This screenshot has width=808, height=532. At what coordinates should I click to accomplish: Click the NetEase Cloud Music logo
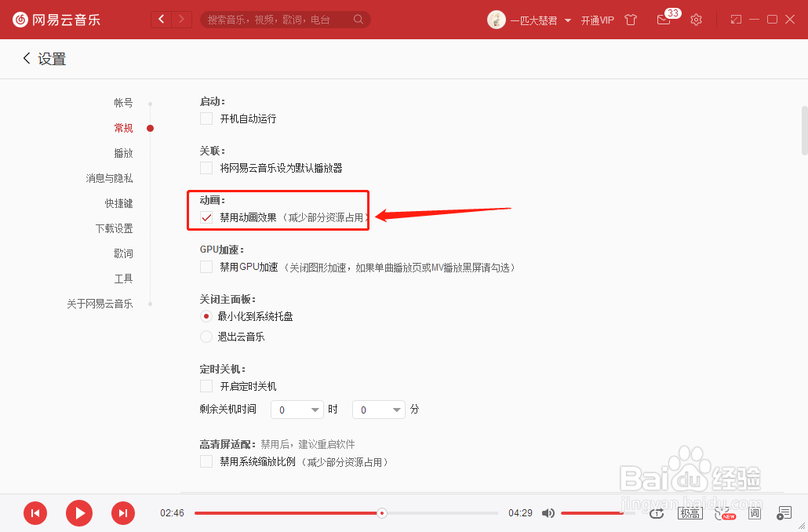pyautogui.click(x=56, y=20)
